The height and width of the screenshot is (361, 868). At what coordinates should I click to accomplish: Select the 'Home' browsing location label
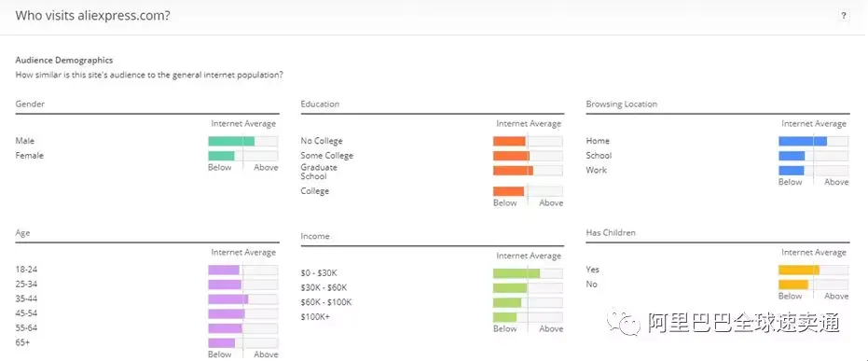pyautogui.click(x=598, y=141)
